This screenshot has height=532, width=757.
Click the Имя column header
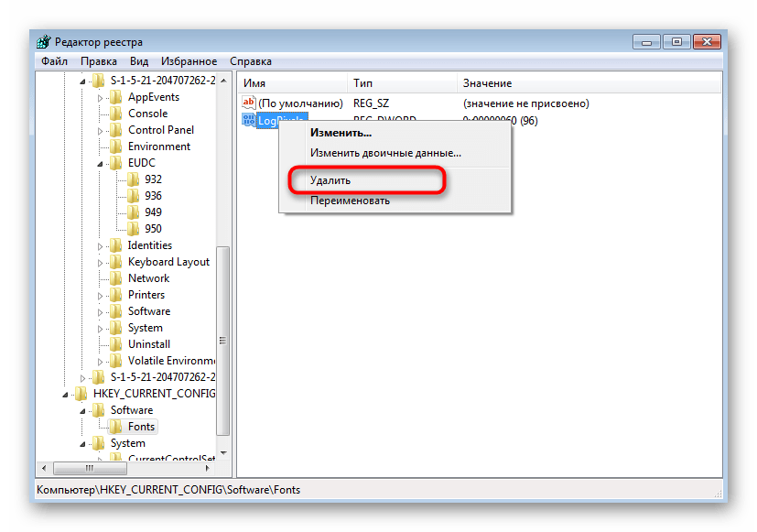292,83
